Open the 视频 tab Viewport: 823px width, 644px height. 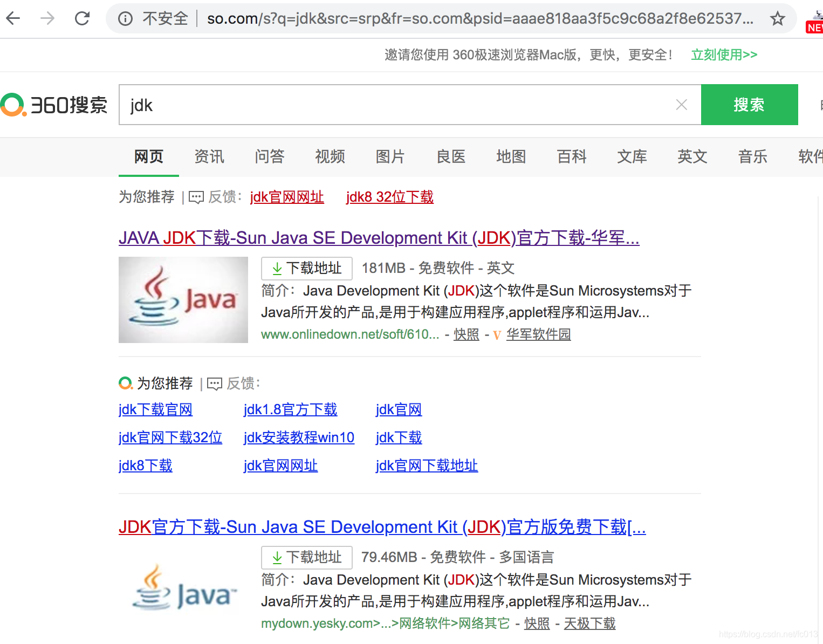(330, 156)
